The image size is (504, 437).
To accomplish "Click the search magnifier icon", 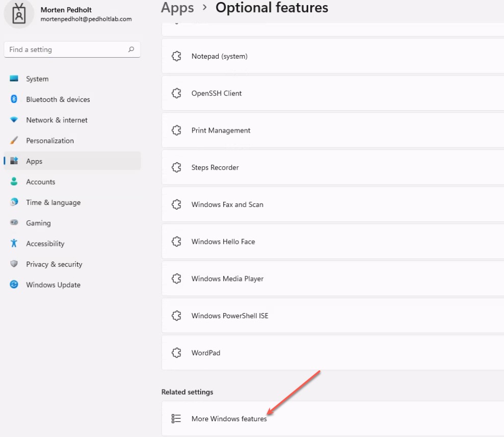I will click(131, 49).
